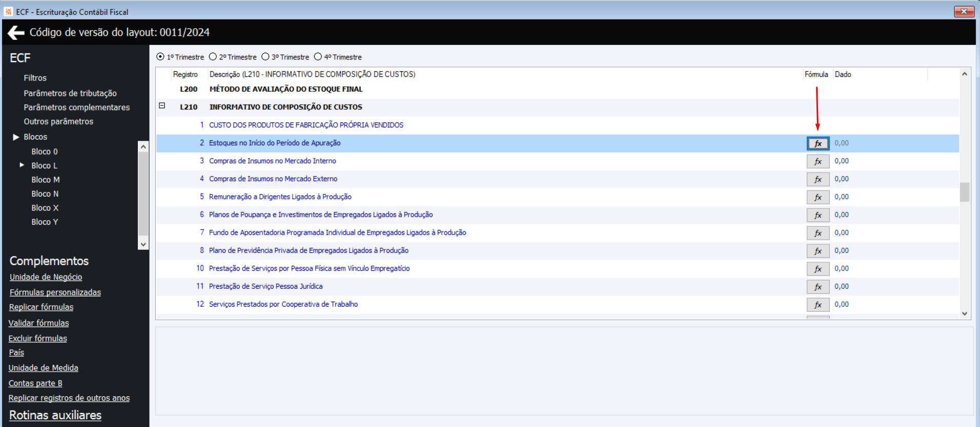This screenshot has width=980, height=427.
Task: Select Bloco N in the sidebar
Action: (45, 194)
